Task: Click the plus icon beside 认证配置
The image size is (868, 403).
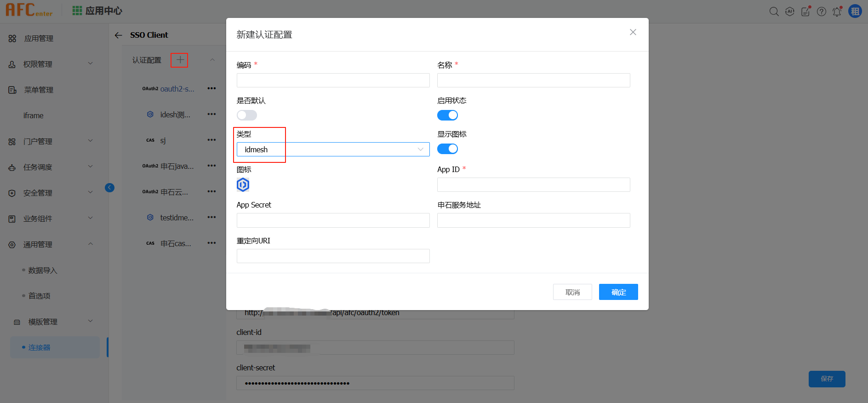Action: [180, 60]
